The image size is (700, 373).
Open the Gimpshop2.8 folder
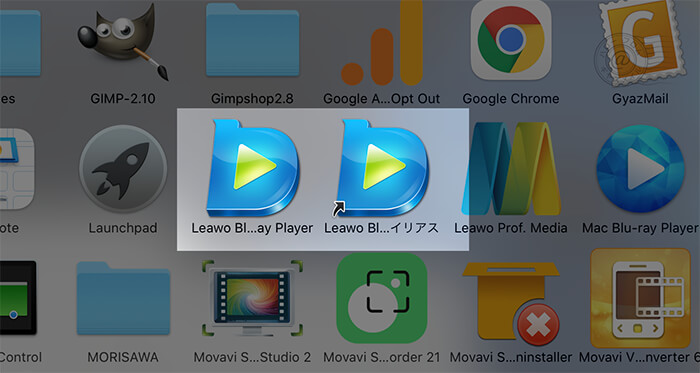tap(252, 39)
